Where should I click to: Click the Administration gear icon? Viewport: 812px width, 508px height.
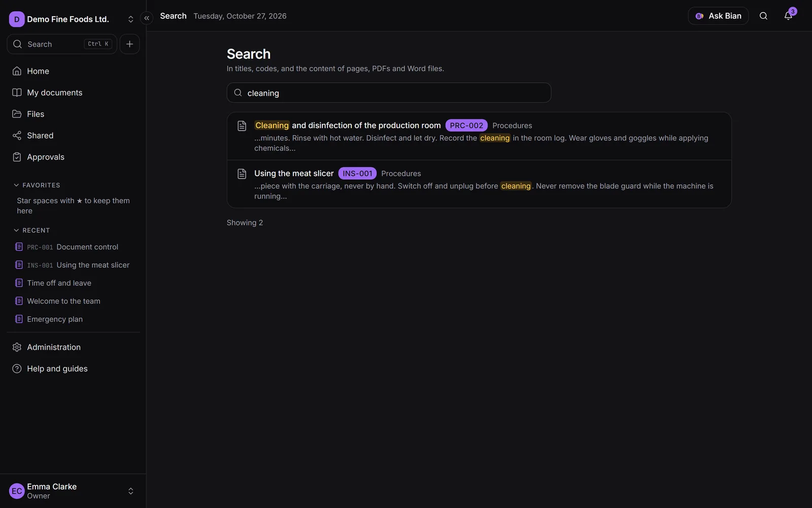coord(17,347)
